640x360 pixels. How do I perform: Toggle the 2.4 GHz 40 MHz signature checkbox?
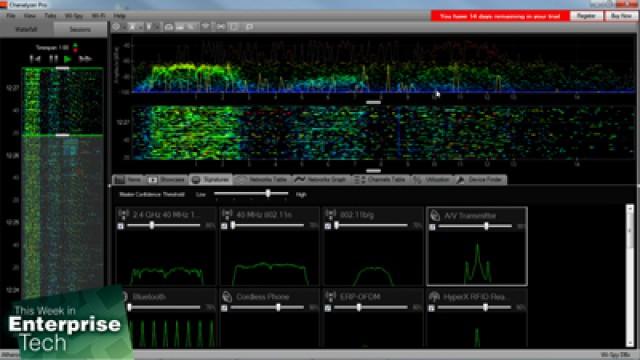tap(121, 226)
